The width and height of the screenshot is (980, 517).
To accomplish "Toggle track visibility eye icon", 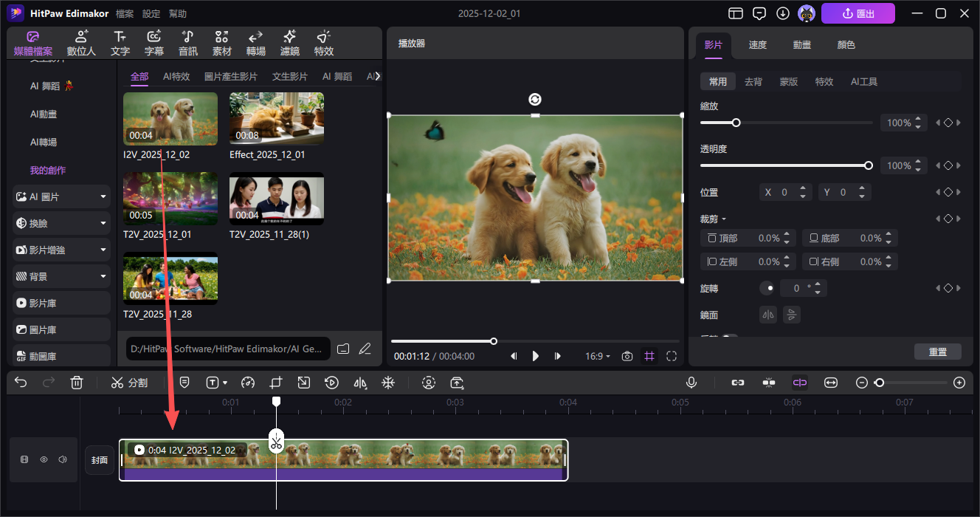I will pos(44,459).
